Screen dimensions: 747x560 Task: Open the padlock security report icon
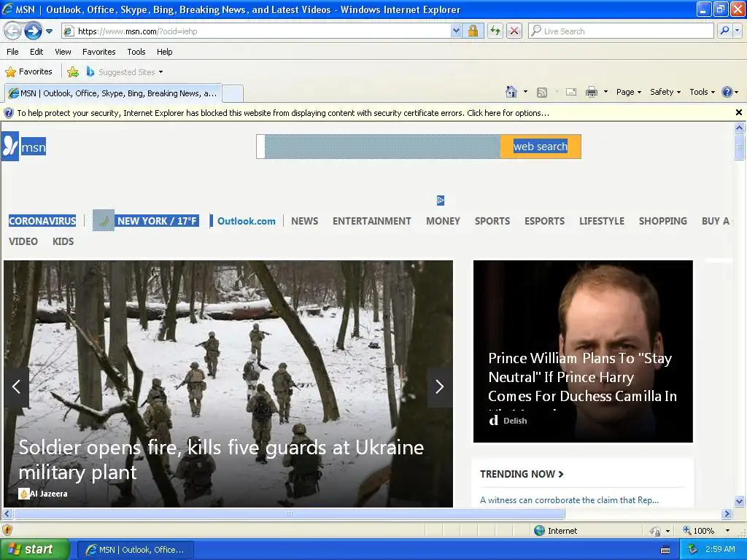473,31
